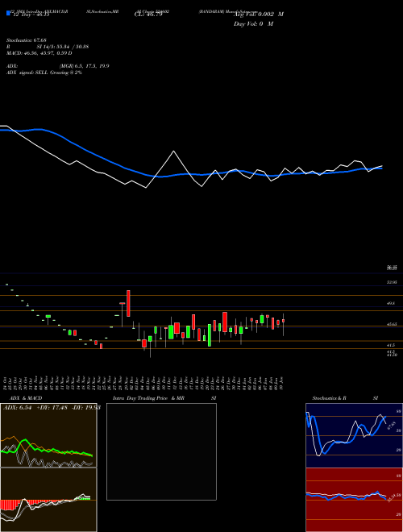This screenshot has height=532, width=403.
Task: Click the tall red candle near 29 Nov
Action: (128, 303)
